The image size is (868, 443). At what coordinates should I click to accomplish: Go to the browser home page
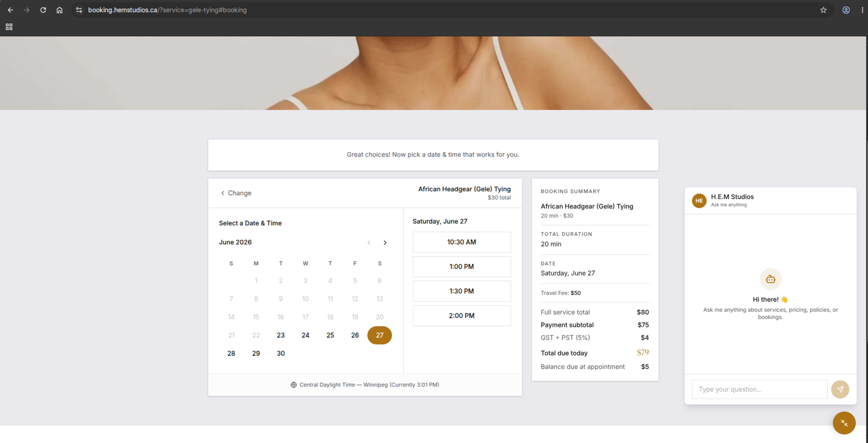(59, 10)
